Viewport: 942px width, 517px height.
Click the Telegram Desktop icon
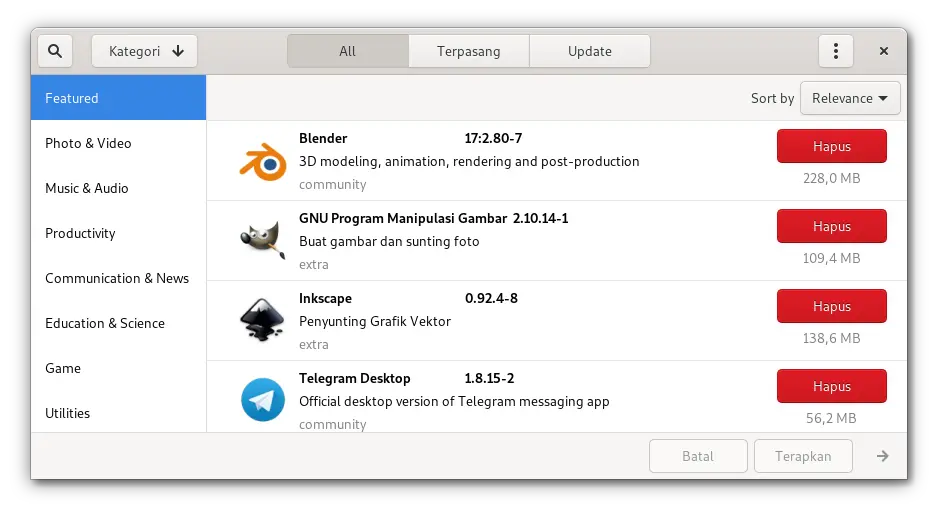click(263, 400)
